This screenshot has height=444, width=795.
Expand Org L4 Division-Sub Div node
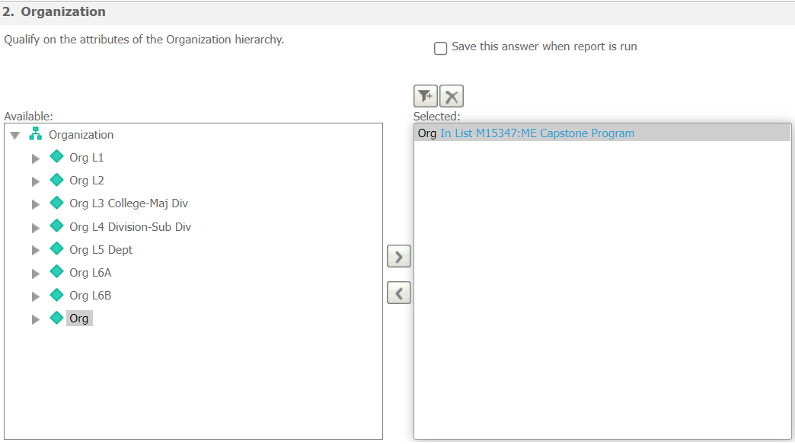(x=35, y=228)
